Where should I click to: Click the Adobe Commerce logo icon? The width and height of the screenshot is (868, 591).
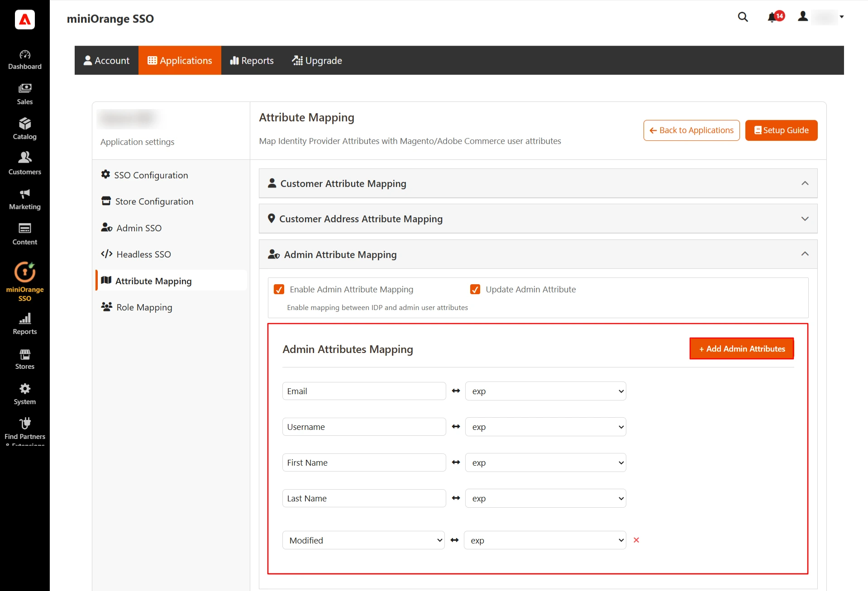coord(25,19)
